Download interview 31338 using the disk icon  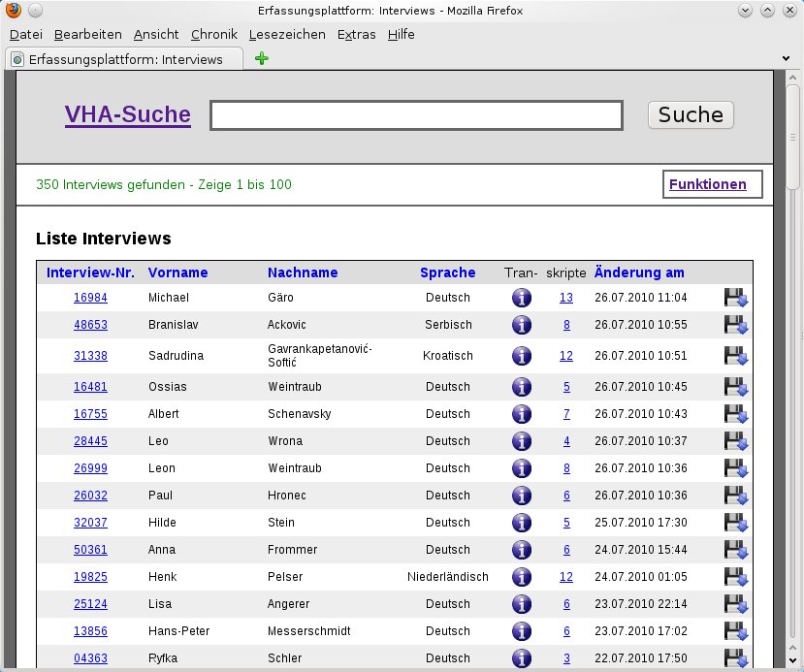point(735,356)
